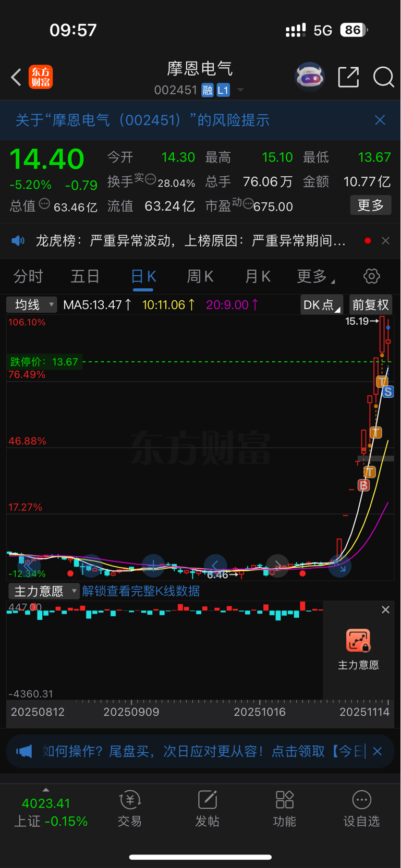The width and height of the screenshot is (401, 868).
Task: Tap the info icon beside 市盈动
Action: coord(248,203)
